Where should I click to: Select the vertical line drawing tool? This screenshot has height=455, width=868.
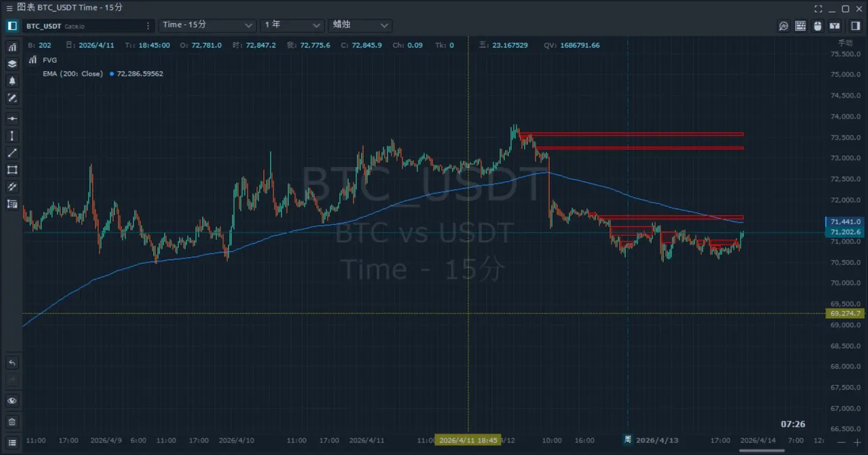click(12, 136)
